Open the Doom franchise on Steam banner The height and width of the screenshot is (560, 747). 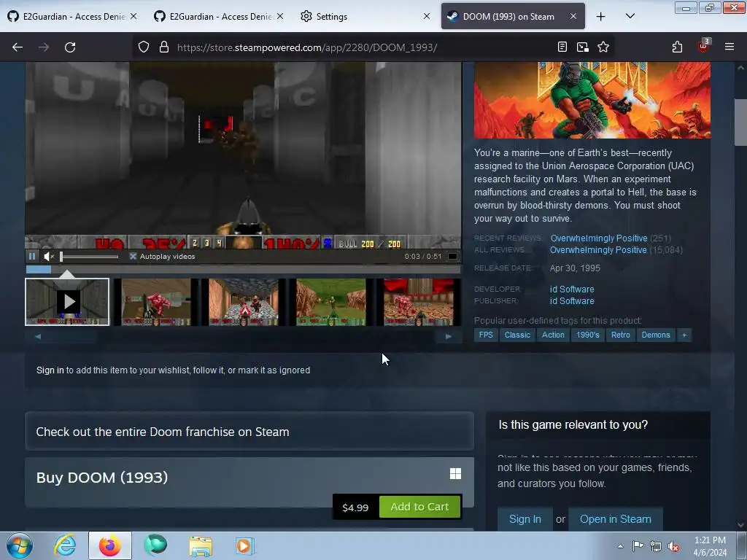pos(249,432)
